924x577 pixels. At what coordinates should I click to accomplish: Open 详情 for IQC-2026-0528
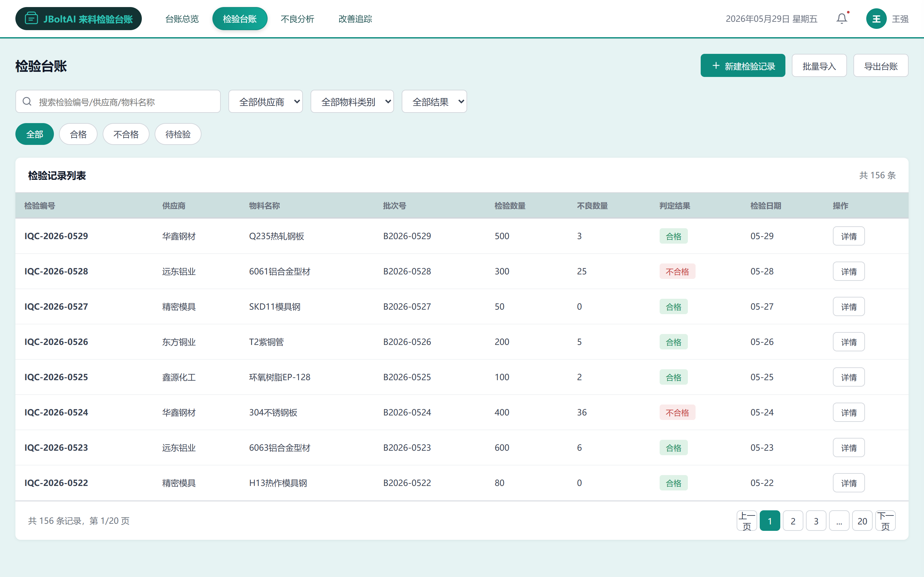[x=849, y=271]
